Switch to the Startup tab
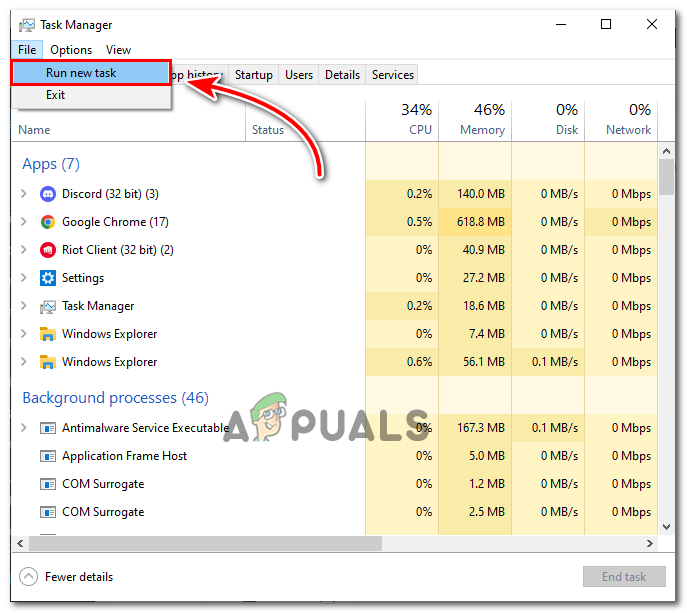The image size is (687, 613). [254, 75]
